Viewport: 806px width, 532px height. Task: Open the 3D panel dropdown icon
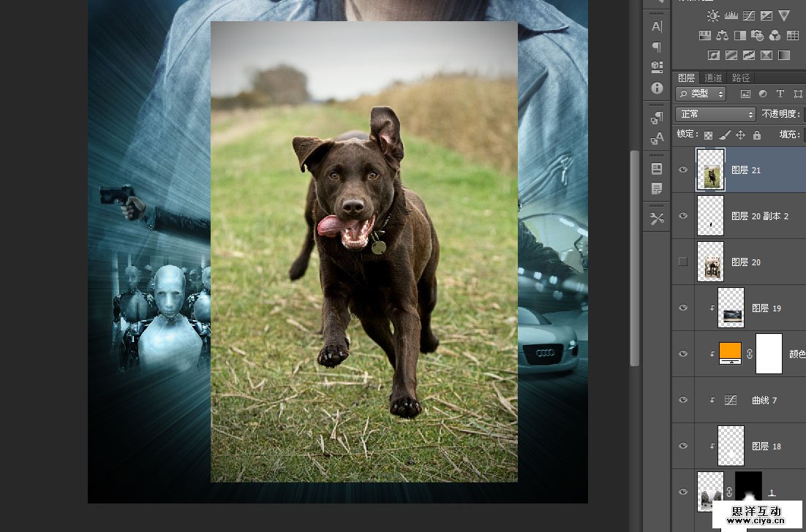pos(657,66)
